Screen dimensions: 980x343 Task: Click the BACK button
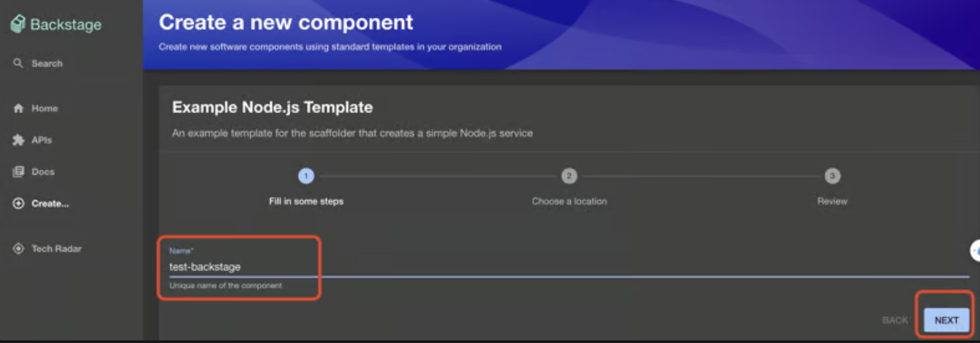click(x=895, y=320)
